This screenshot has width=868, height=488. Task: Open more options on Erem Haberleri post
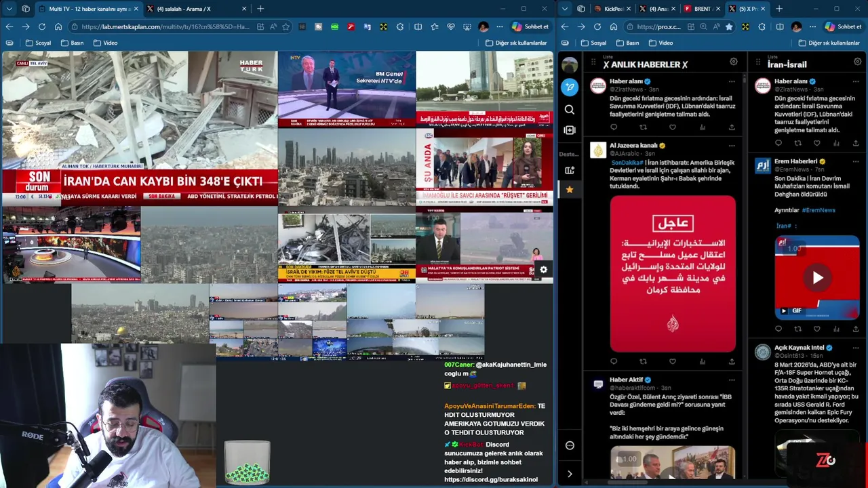pyautogui.click(x=856, y=161)
